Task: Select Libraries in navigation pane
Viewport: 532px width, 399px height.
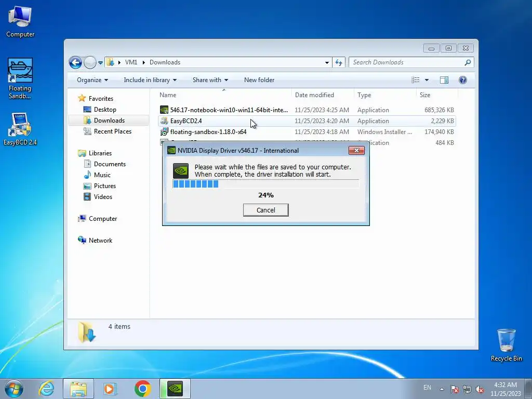Action: pos(95,153)
